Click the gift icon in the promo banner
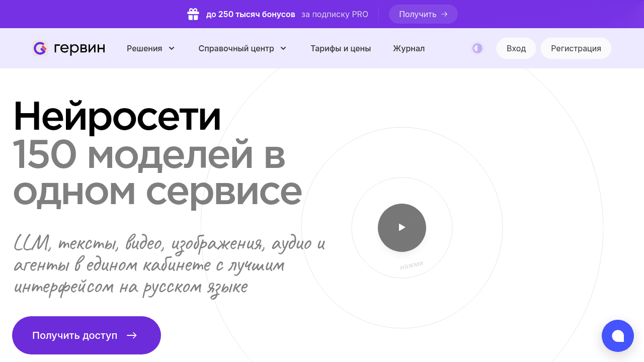This screenshot has height=362, width=644. tap(193, 14)
